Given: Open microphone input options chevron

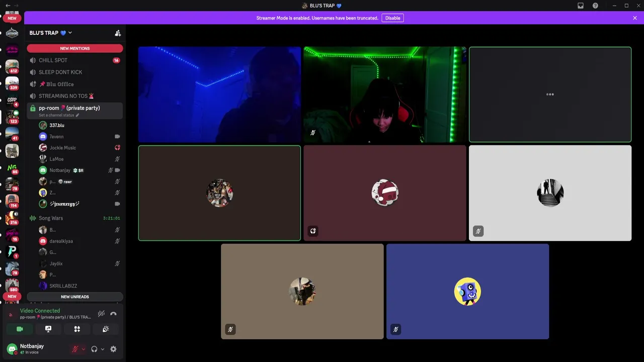Looking at the screenshot, I should (x=83, y=349).
